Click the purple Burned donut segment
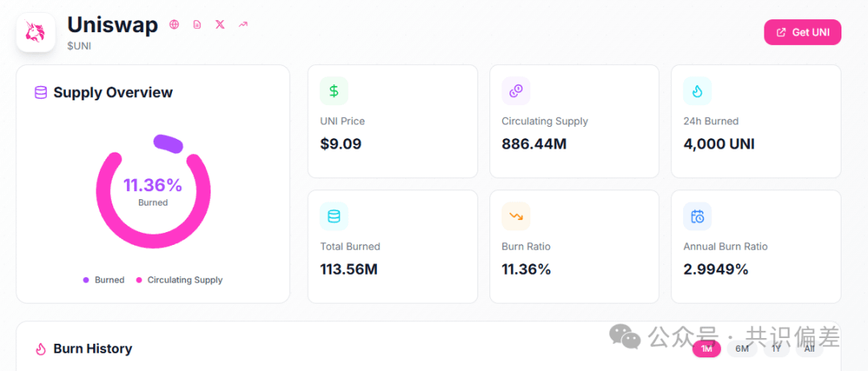 [168, 144]
